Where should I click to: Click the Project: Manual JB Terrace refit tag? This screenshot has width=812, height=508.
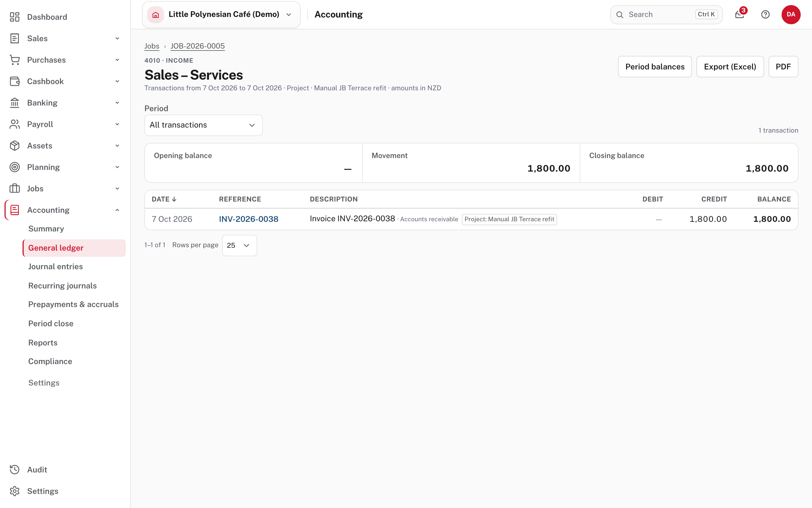pyautogui.click(x=509, y=219)
